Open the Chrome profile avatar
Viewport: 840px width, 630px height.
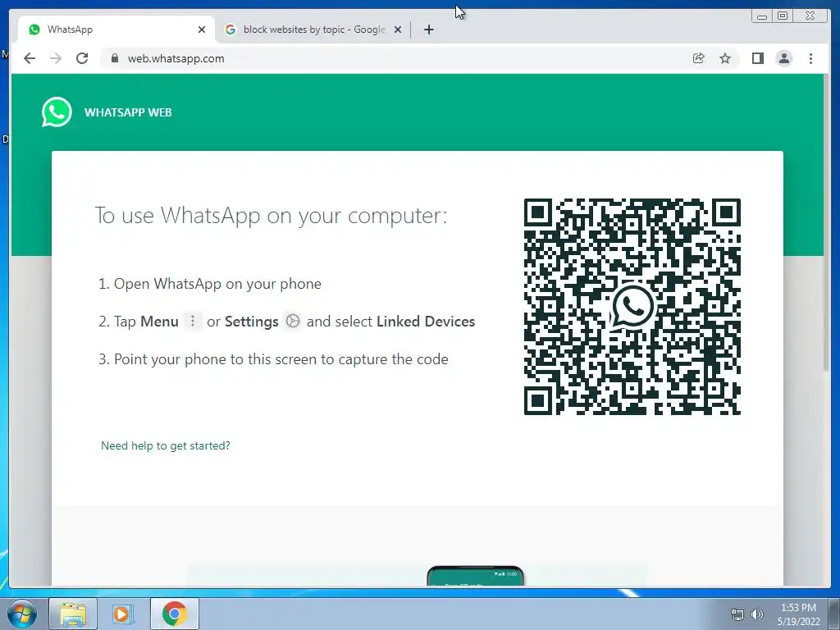click(x=783, y=58)
